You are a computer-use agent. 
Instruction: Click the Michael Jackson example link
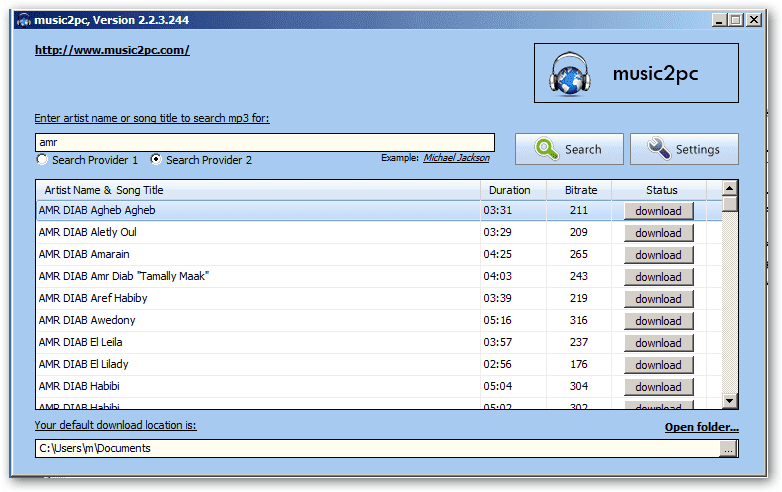click(x=456, y=158)
